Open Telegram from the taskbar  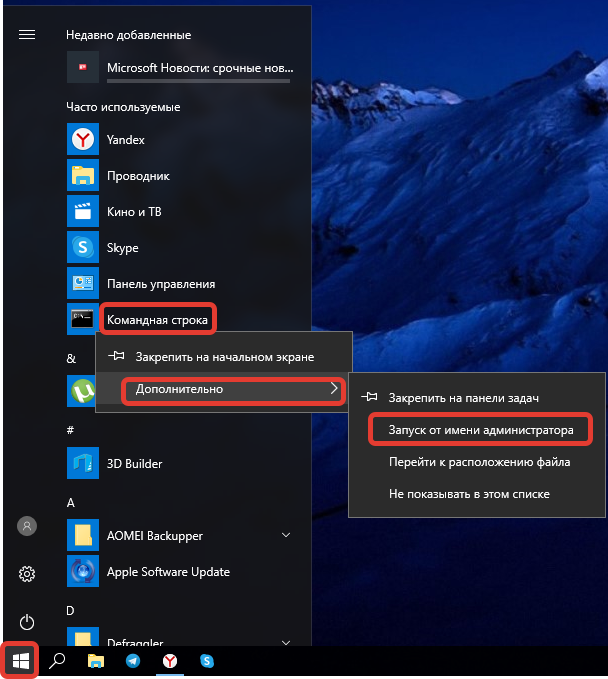point(133,661)
